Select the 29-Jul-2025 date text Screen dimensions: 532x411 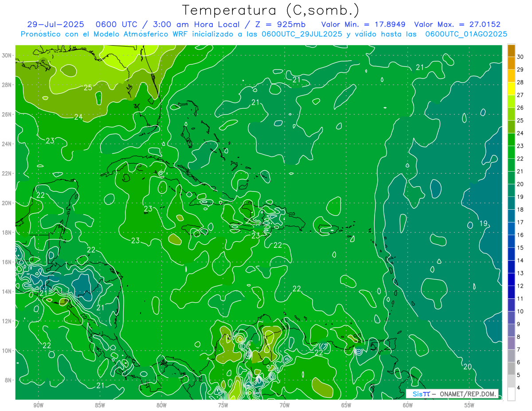tap(55, 24)
